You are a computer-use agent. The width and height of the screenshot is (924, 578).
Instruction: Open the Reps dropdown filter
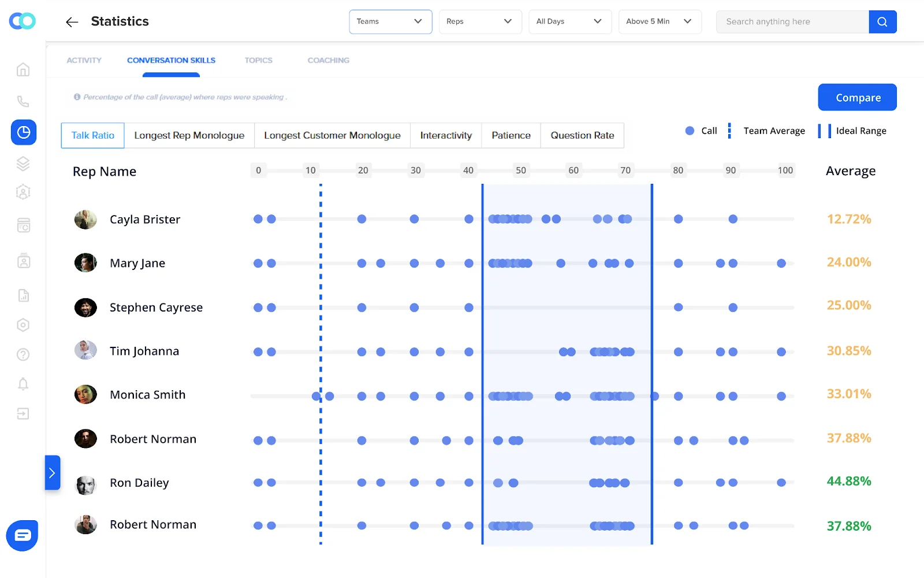480,22
